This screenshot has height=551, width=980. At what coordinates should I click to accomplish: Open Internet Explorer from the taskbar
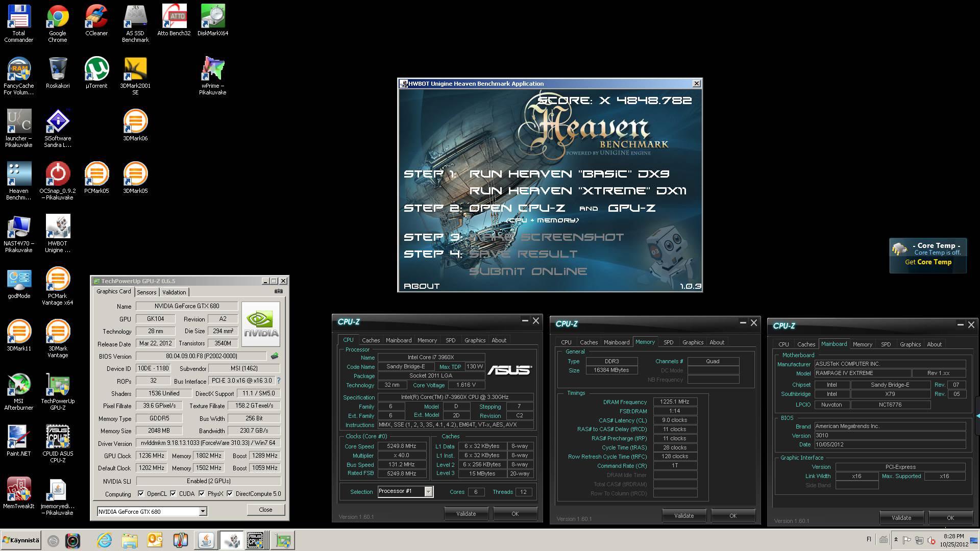[x=105, y=540]
